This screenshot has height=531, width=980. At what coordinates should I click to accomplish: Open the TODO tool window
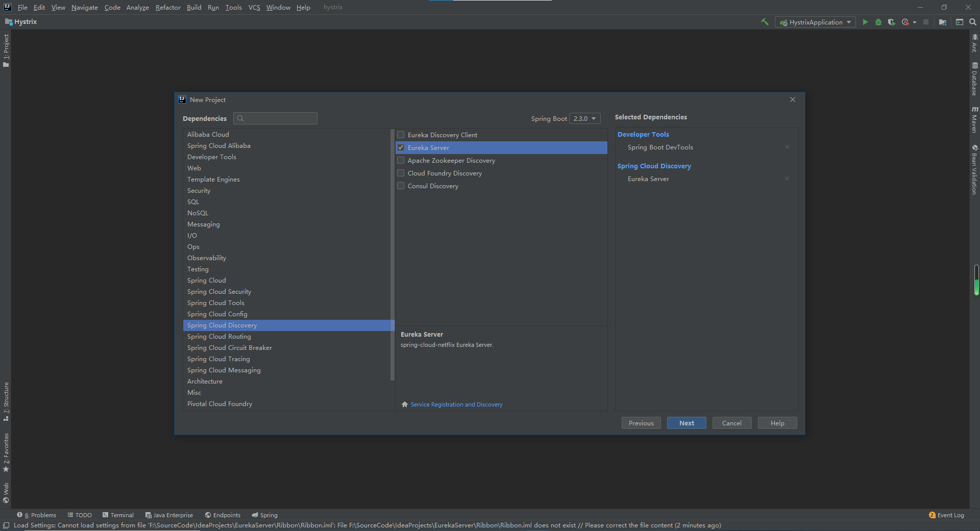80,515
